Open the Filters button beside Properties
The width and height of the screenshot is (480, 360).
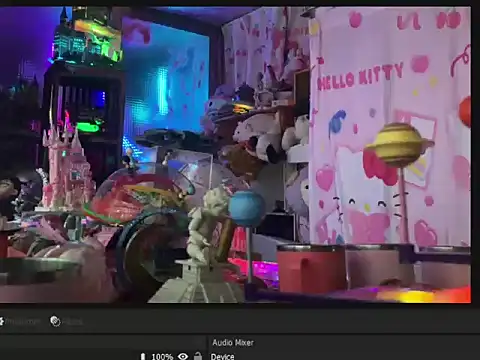click(x=66, y=321)
